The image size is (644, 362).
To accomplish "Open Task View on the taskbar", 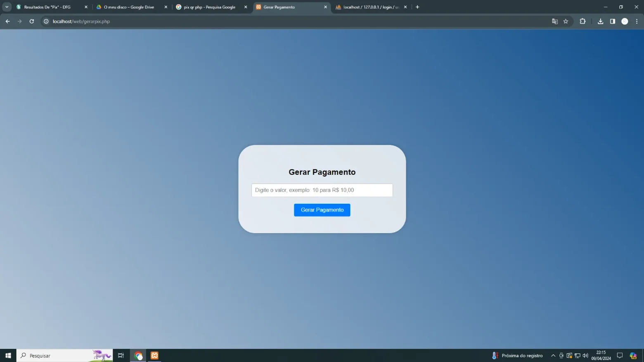I will pyautogui.click(x=121, y=355).
